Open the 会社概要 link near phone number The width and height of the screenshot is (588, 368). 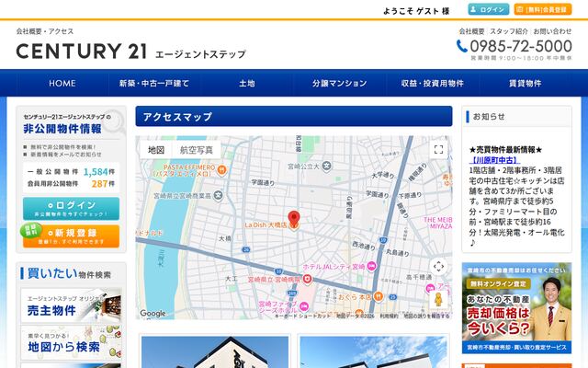coord(471,31)
